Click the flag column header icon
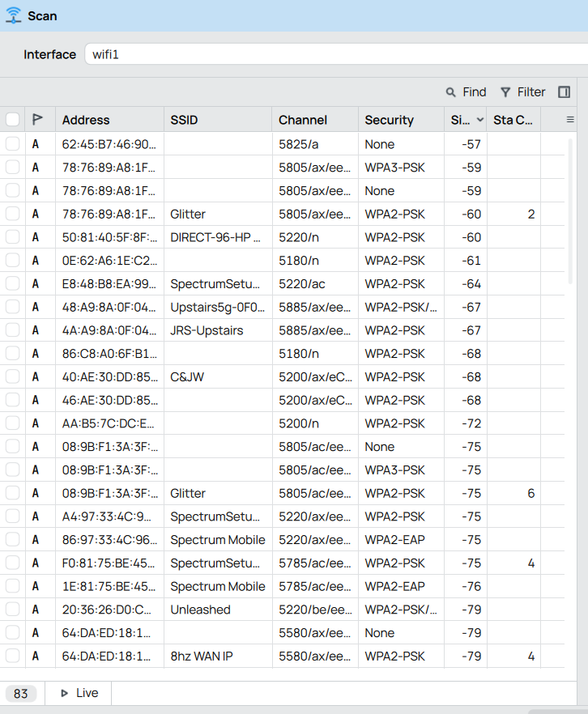The height and width of the screenshot is (714, 588). coord(37,120)
